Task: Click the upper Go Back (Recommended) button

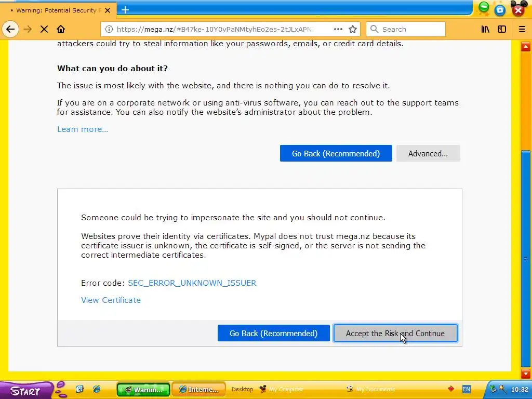Action: (x=336, y=153)
